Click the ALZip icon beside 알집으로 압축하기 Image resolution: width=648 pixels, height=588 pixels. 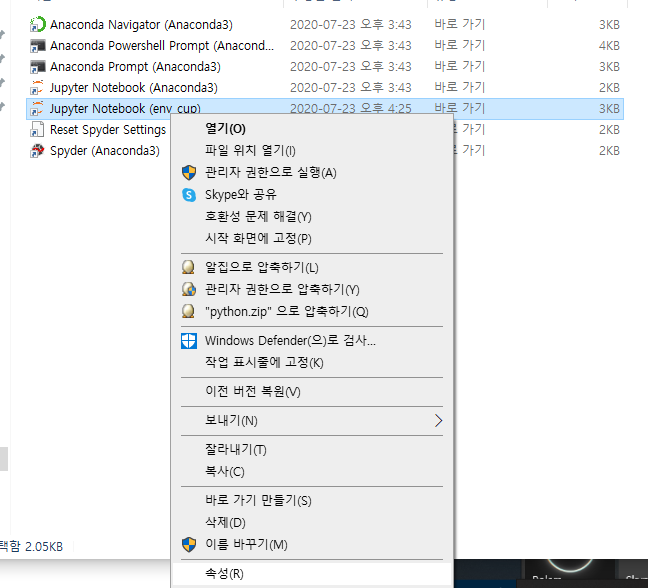pyautogui.click(x=188, y=267)
